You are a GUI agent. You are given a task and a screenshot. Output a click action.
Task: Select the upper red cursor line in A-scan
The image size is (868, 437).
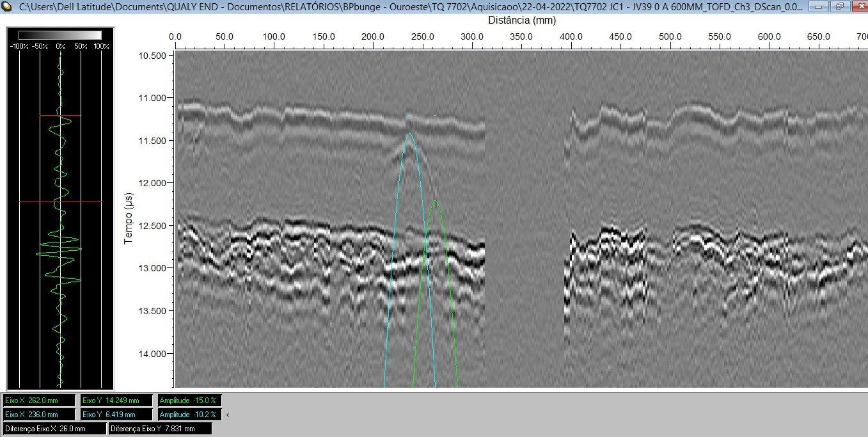coord(60,116)
